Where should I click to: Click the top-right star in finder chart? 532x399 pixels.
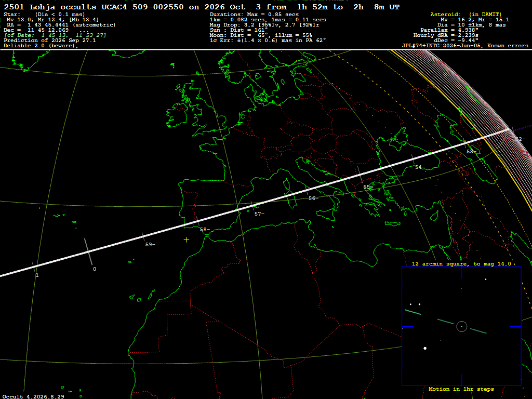[486, 279]
